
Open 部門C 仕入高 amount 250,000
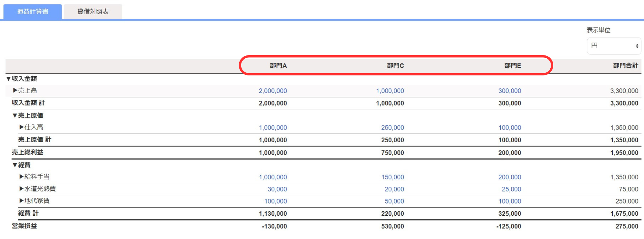(x=392, y=128)
